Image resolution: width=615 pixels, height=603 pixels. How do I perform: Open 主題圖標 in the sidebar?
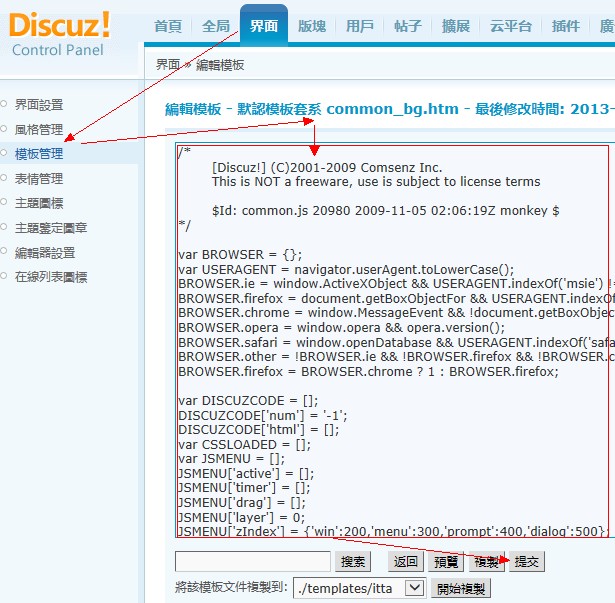coord(39,203)
